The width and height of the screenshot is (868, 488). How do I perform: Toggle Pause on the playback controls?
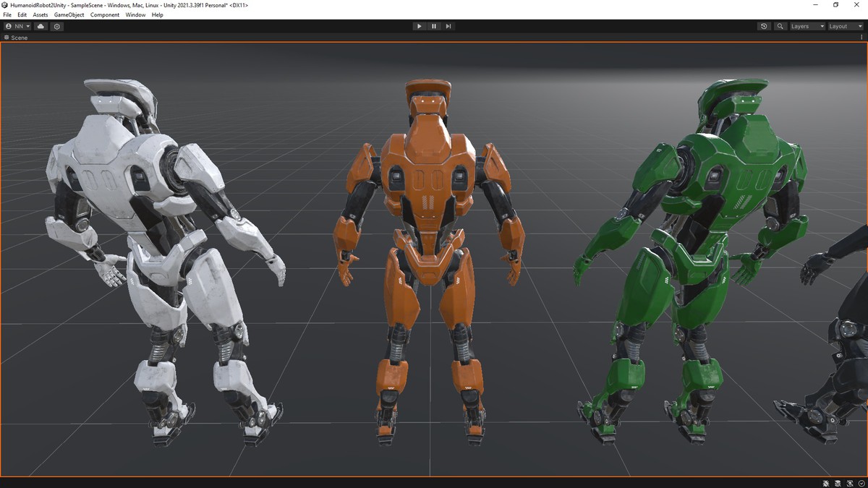click(434, 26)
